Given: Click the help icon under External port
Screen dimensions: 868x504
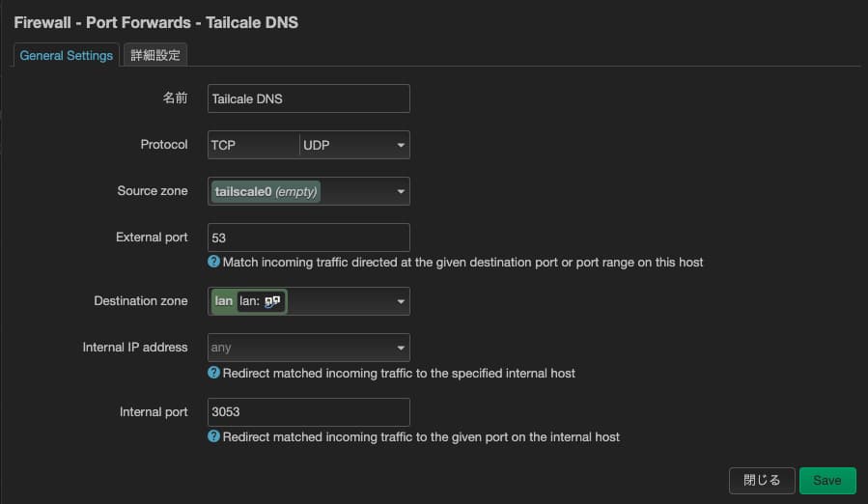Looking at the screenshot, I should point(214,263).
